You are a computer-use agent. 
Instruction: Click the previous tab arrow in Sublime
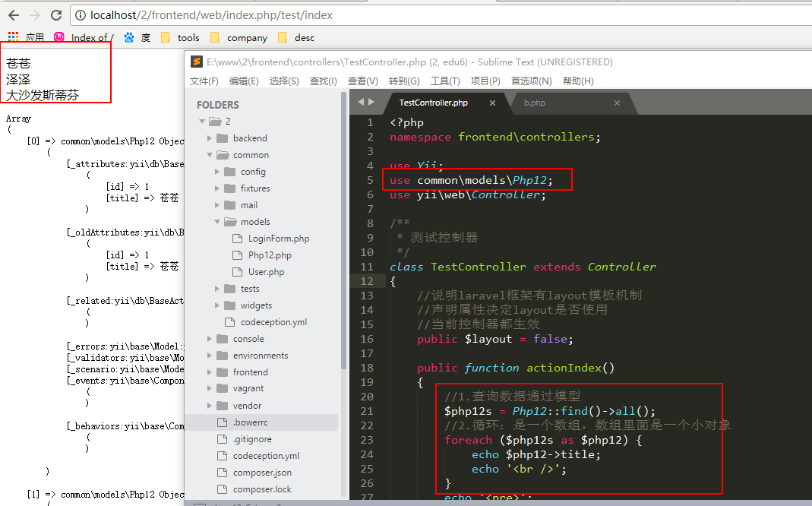tap(362, 102)
